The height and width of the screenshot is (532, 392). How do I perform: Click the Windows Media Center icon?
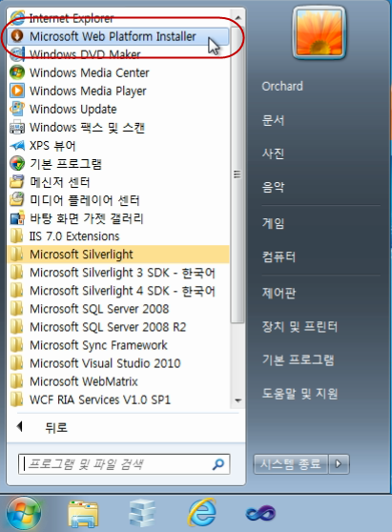coord(17,72)
